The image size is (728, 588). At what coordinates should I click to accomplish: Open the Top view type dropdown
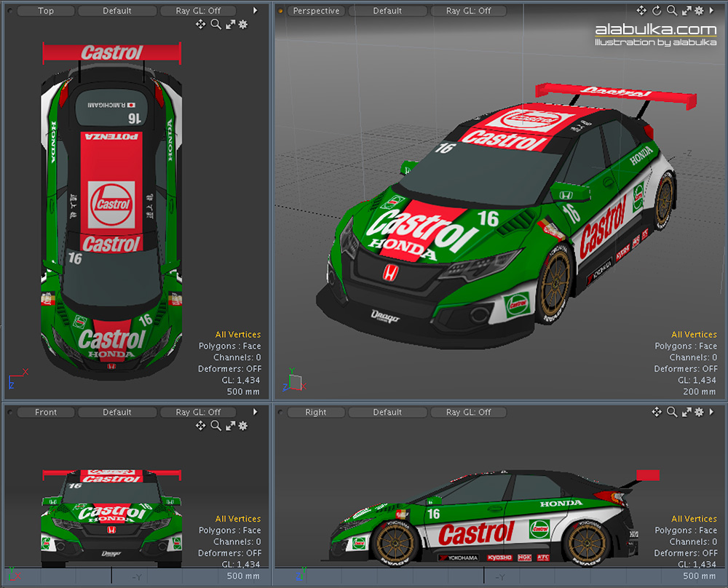coord(46,11)
